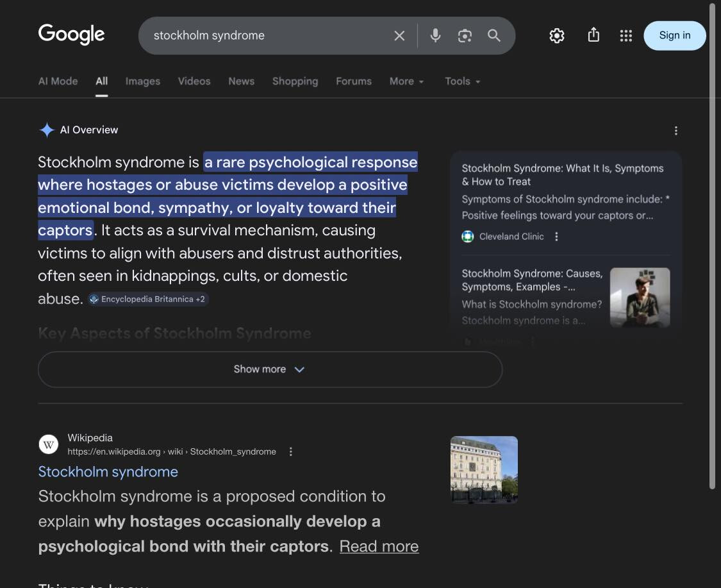This screenshot has height=588, width=721.
Task: Clear the search box with the X icon
Action: (399, 36)
